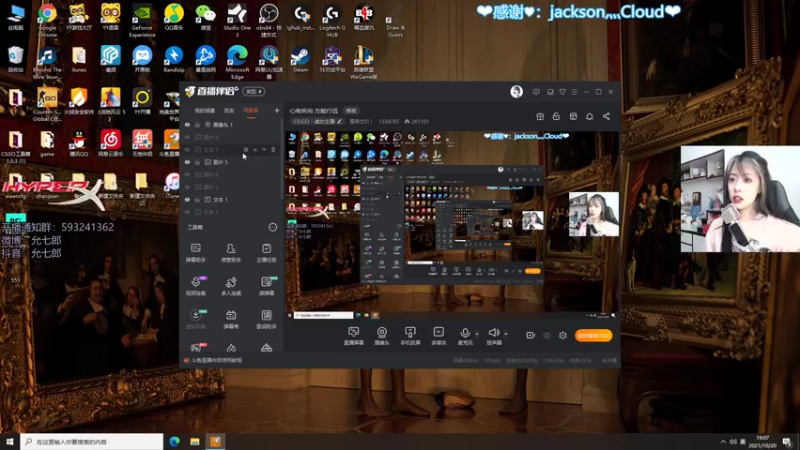Open the message icon in title bar
Image resolution: width=800 pixels, height=450 pixels.
(x=536, y=92)
